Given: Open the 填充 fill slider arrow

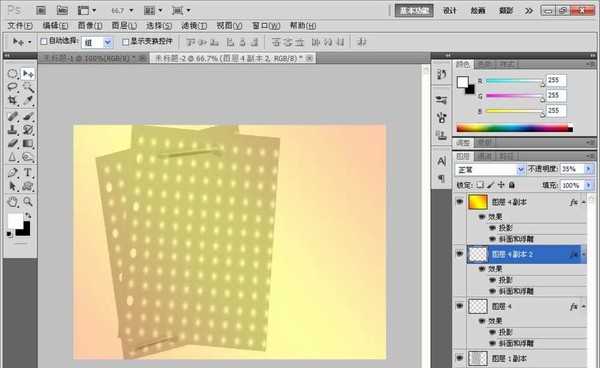Looking at the screenshot, I should click(x=589, y=185).
